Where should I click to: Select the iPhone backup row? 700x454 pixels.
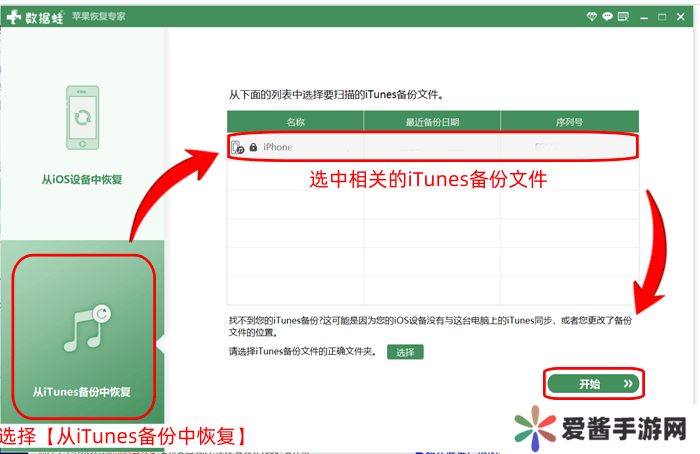pos(432,147)
